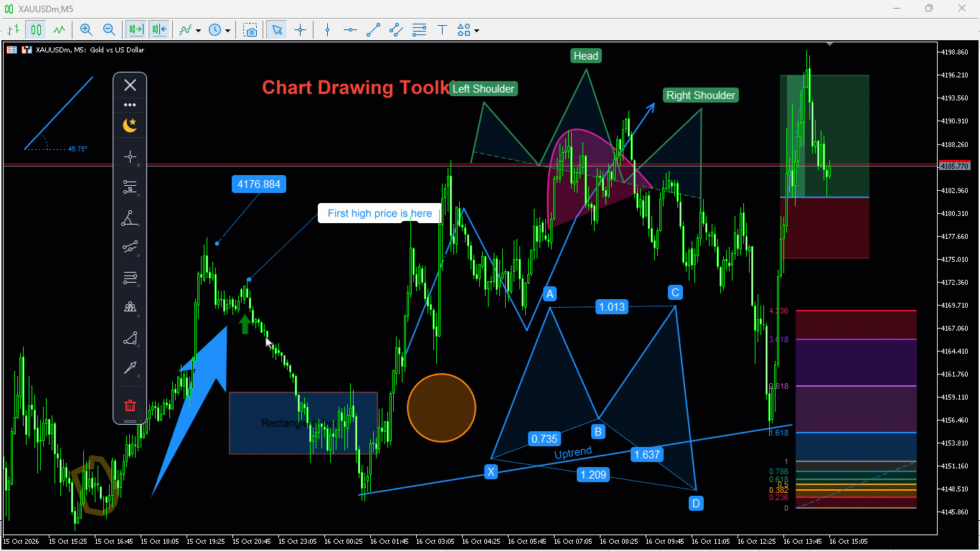The width and height of the screenshot is (980, 551).
Task: Close the floating drawing toolkit panel
Action: point(130,85)
